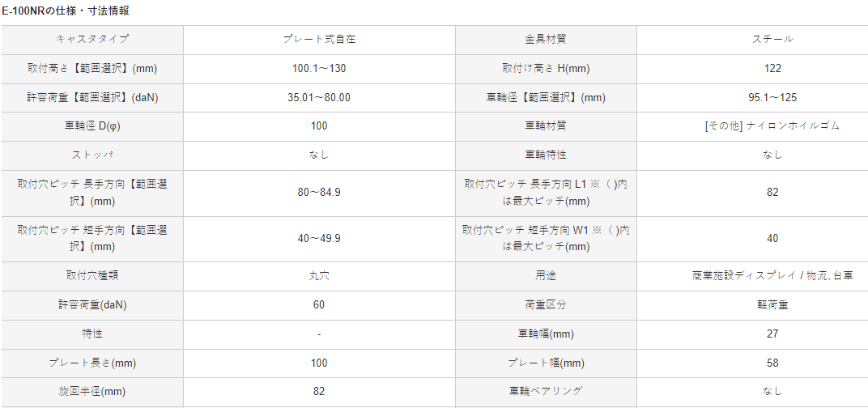The image size is (868, 408).
Task: Click the ナイロンホイルゴム wheel material value
Action: click(772, 126)
